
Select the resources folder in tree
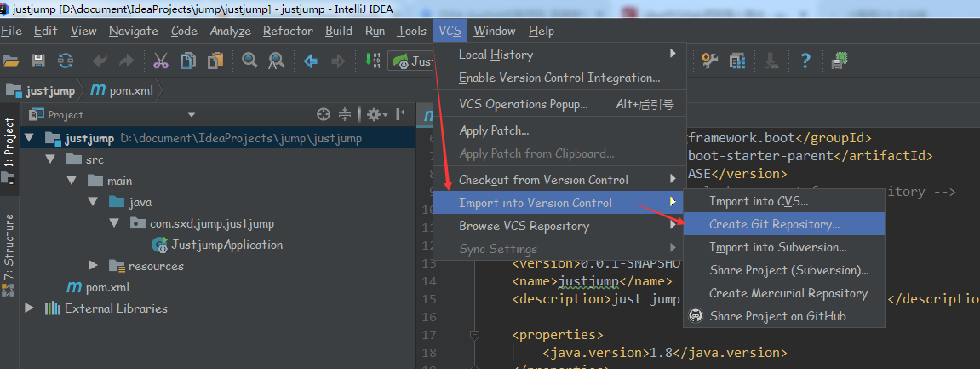click(147, 266)
